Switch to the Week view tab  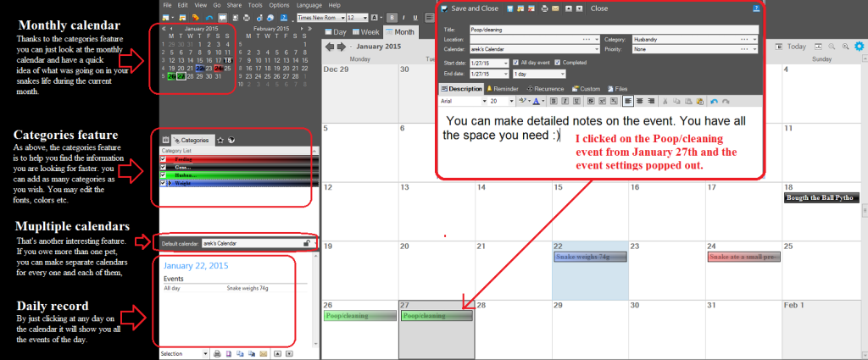click(366, 32)
